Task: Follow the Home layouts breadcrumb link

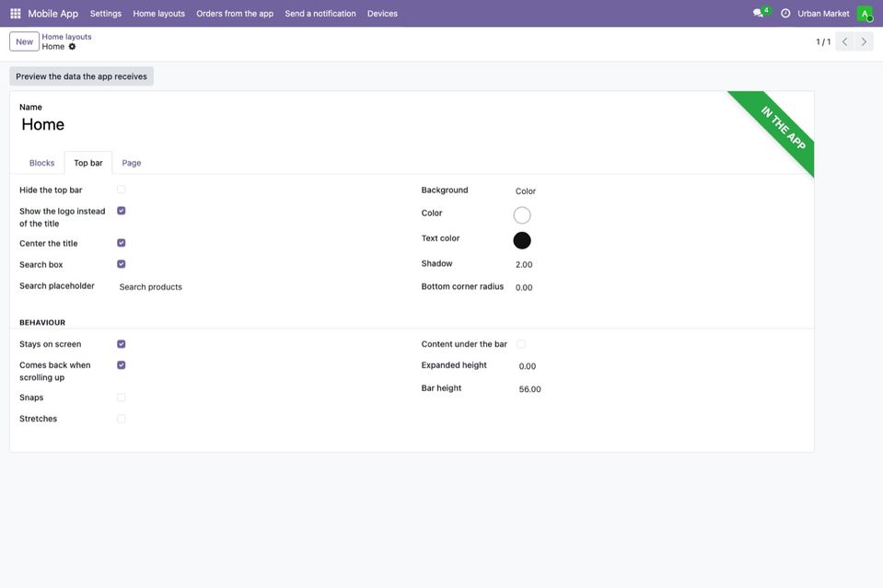Action: tap(66, 37)
